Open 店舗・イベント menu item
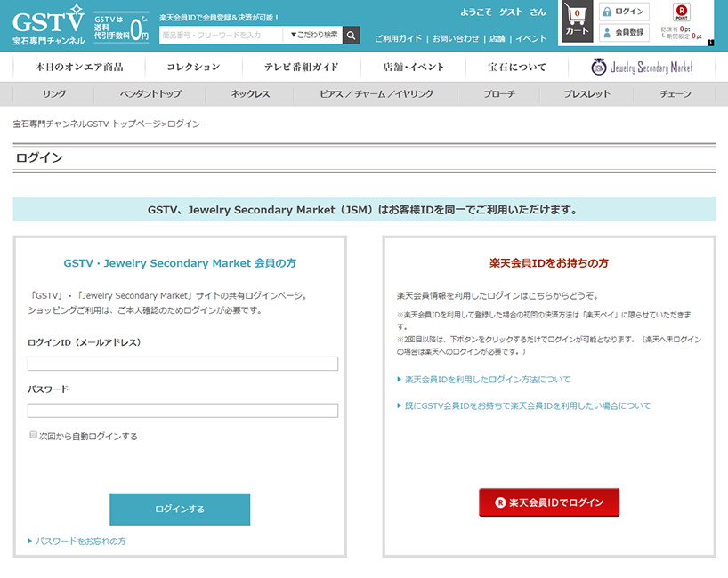The height and width of the screenshot is (578, 728). point(413,68)
